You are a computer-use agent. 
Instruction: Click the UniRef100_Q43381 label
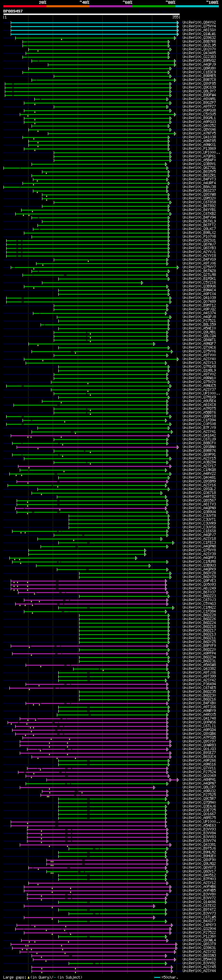pos(199,844)
